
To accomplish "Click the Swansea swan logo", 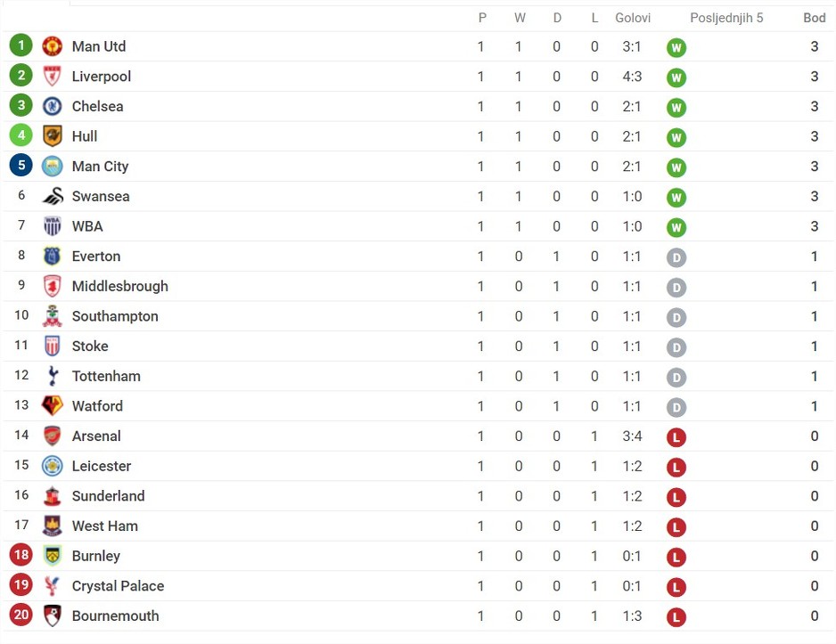I will pyautogui.click(x=53, y=196).
